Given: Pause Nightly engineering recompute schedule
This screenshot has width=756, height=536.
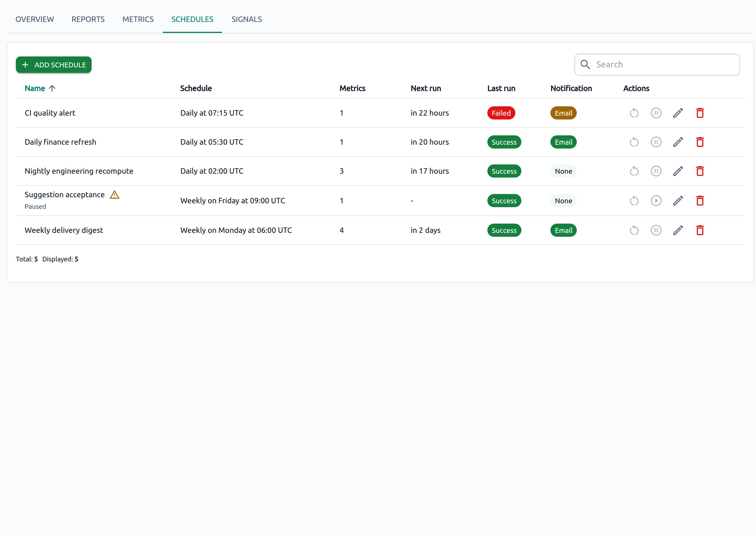Looking at the screenshot, I should pyautogui.click(x=656, y=171).
